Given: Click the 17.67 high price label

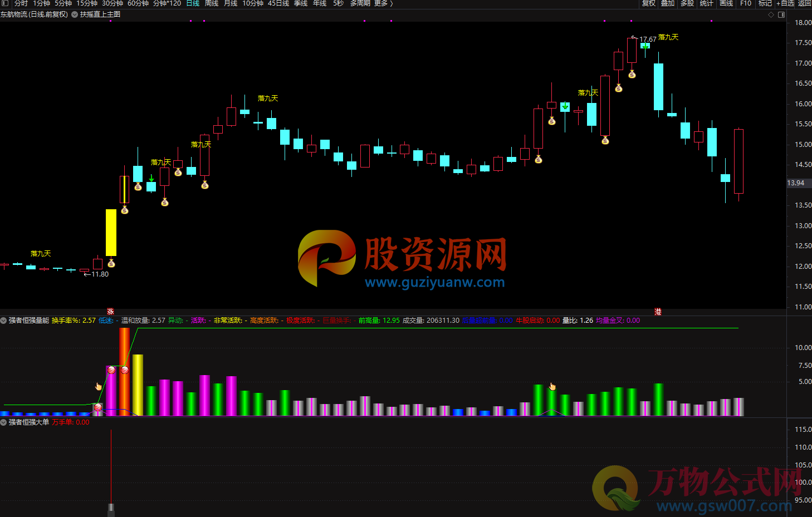Looking at the screenshot, I should pyautogui.click(x=648, y=40).
